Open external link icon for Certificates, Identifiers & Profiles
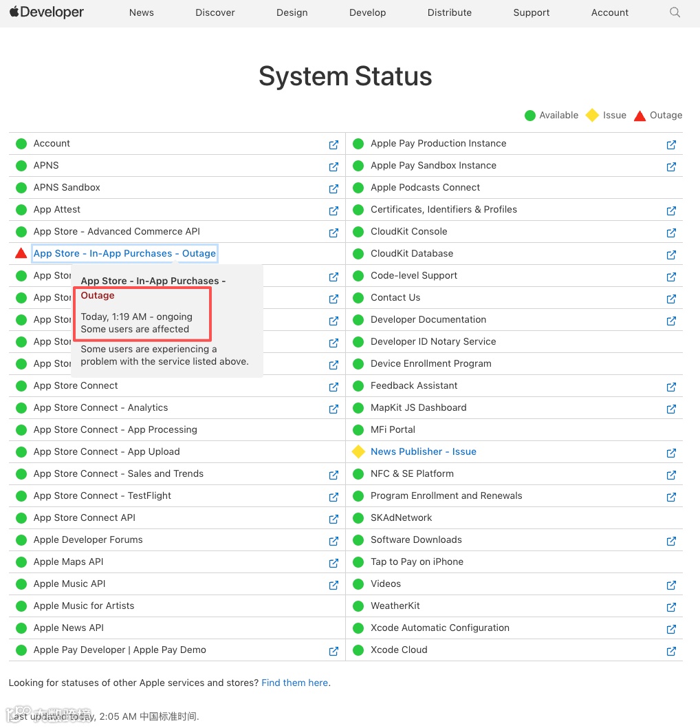 click(671, 211)
